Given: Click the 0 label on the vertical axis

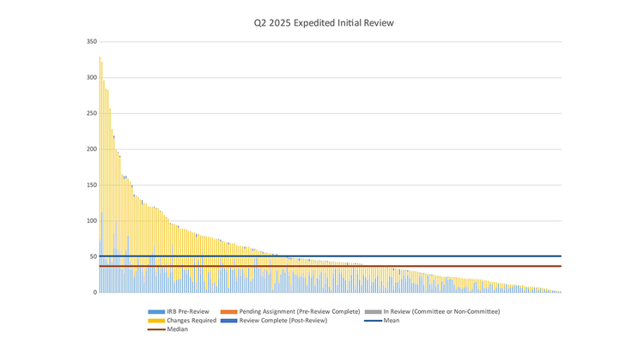Looking at the screenshot, I should (94, 292).
